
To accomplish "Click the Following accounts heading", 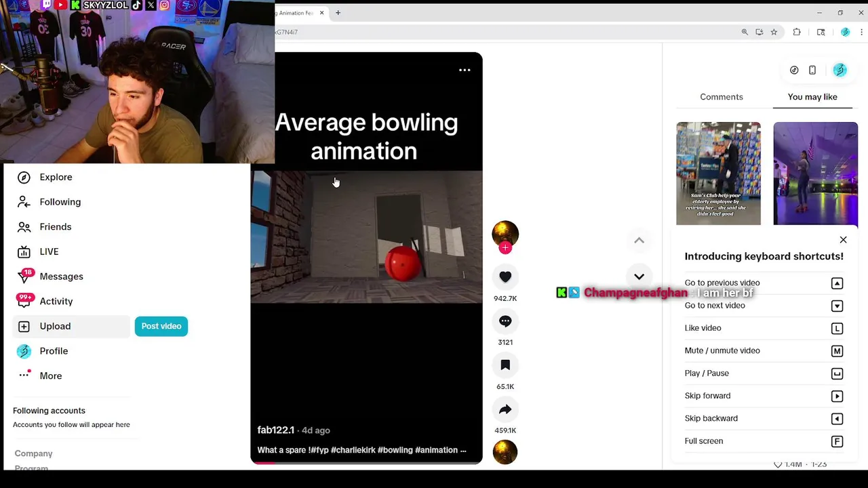I will (x=49, y=411).
